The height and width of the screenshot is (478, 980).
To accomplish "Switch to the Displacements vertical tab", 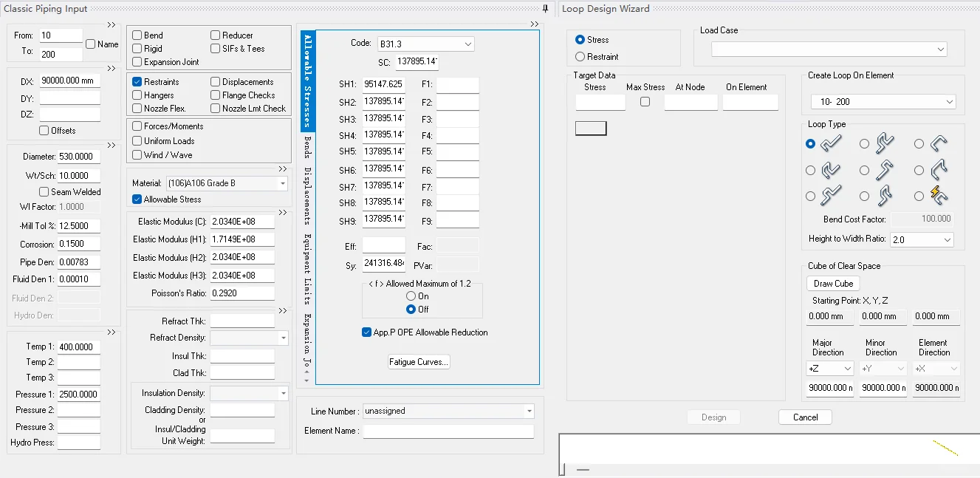I will tap(308, 196).
